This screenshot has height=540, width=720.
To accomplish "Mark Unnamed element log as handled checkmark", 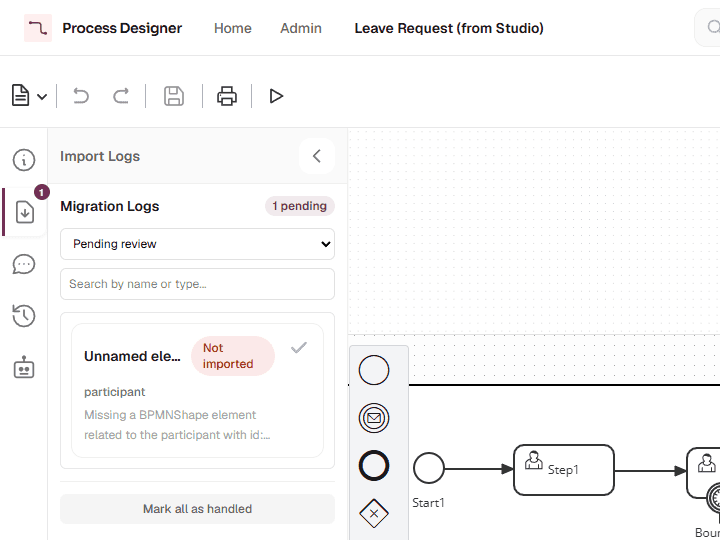I will (x=299, y=348).
